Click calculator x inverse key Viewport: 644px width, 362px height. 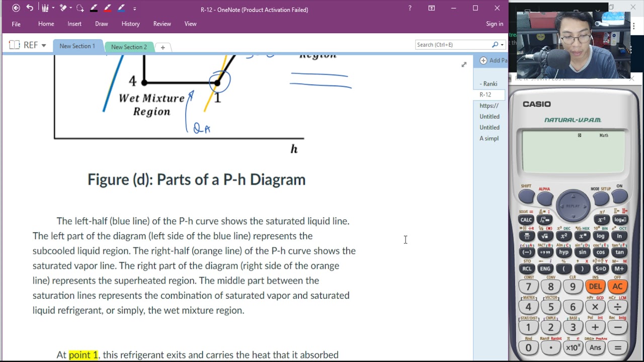[601, 220]
